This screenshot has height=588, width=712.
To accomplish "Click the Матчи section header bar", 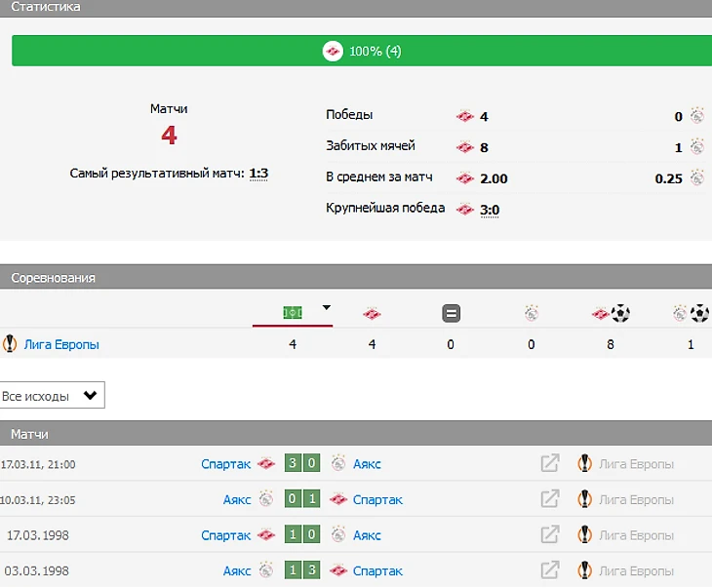I will tap(356, 434).
